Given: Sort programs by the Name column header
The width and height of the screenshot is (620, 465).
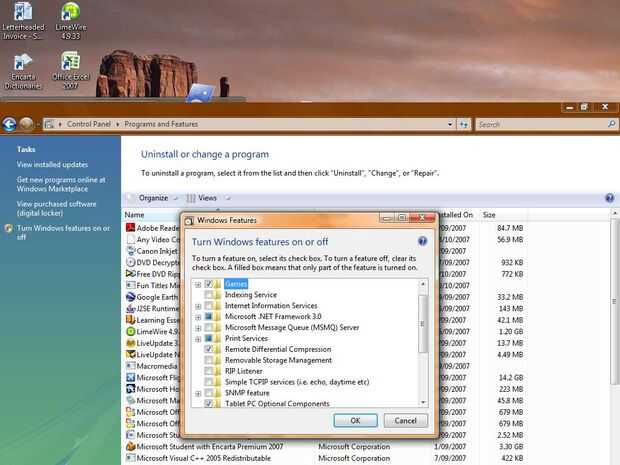Looking at the screenshot, I should 134,215.
